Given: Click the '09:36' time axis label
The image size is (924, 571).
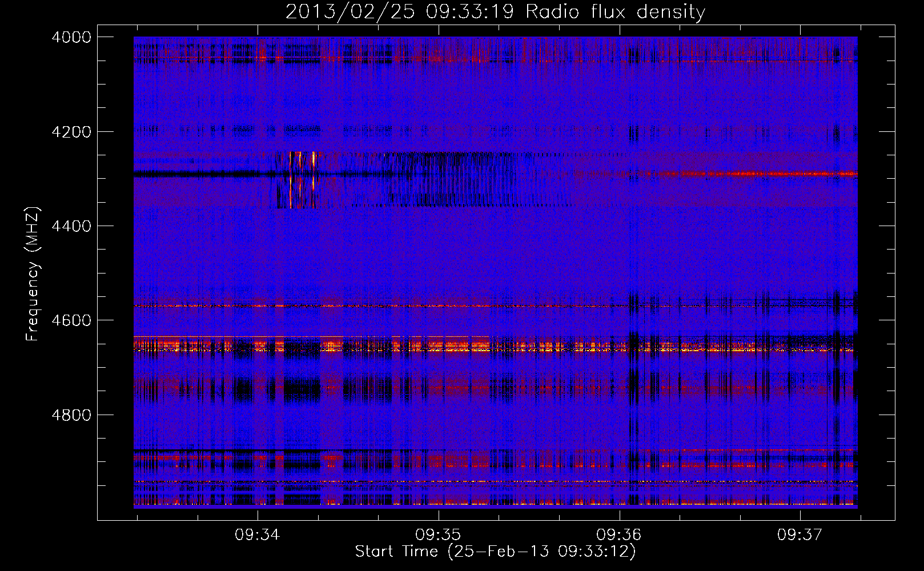Looking at the screenshot, I should (x=619, y=535).
